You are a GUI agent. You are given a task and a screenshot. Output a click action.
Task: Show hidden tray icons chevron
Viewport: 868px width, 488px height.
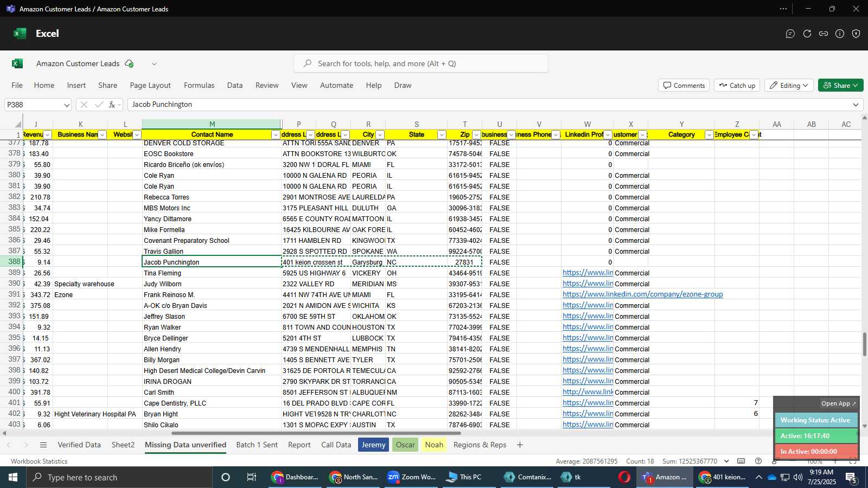click(x=758, y=477)
